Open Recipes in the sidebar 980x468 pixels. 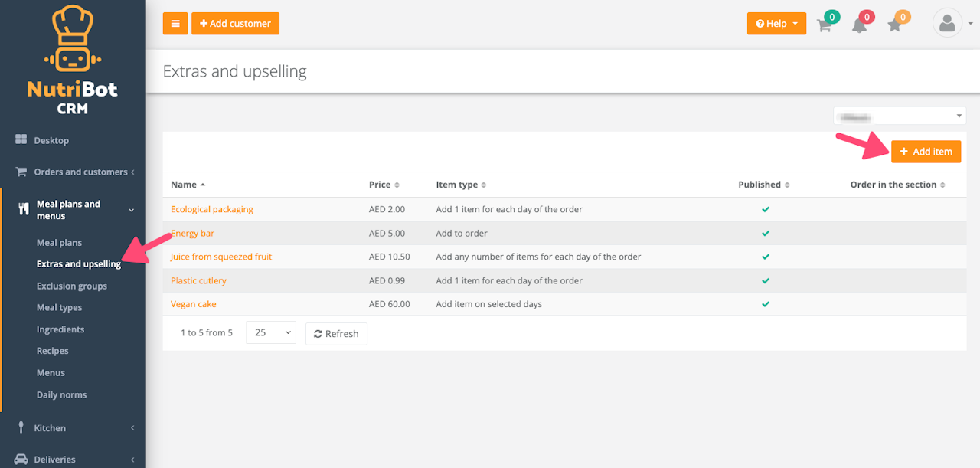(x=52, y=351)
